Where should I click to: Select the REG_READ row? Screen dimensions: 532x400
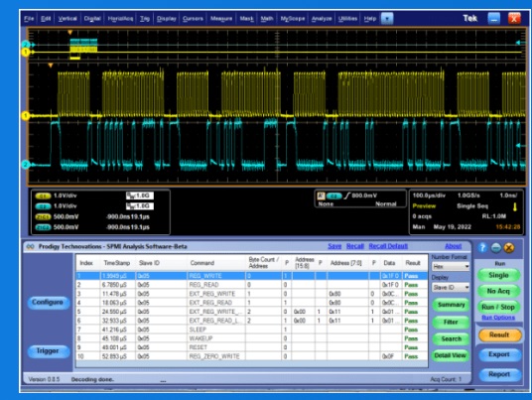coord(252,285)
